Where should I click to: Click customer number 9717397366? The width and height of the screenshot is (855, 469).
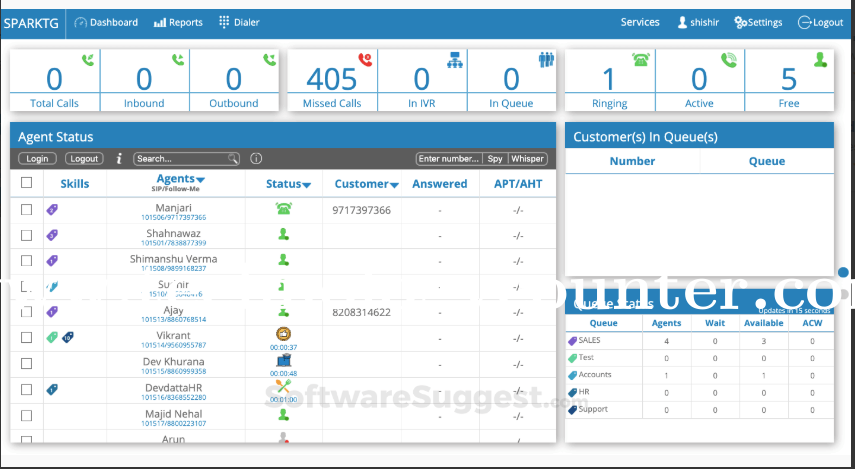pyautogui.click(x=362, y=211)
